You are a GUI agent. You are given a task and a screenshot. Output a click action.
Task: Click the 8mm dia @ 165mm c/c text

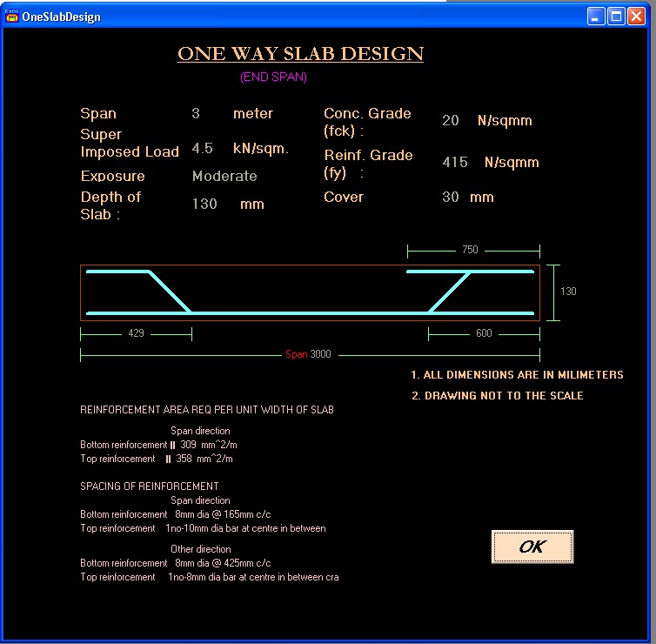pos(223,514)
